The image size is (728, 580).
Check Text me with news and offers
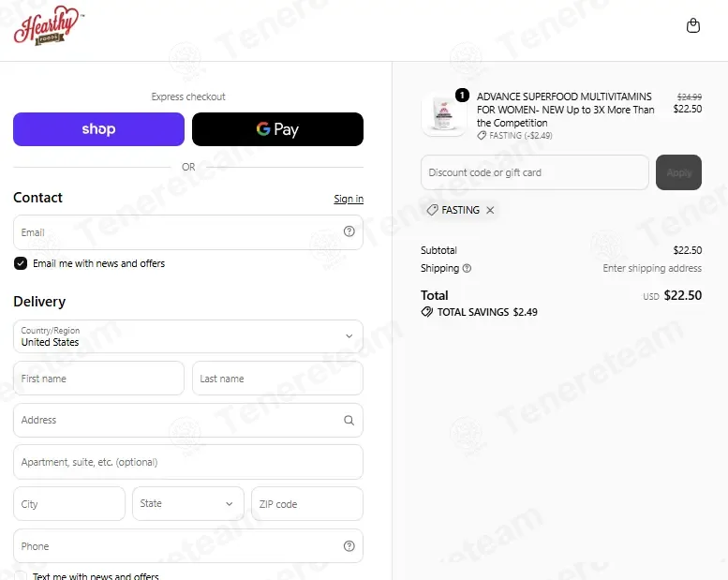(x=21, y=576)
